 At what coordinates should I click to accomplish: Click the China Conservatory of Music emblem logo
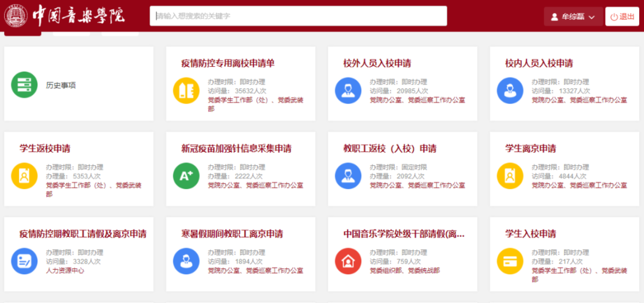coord(16,16)
